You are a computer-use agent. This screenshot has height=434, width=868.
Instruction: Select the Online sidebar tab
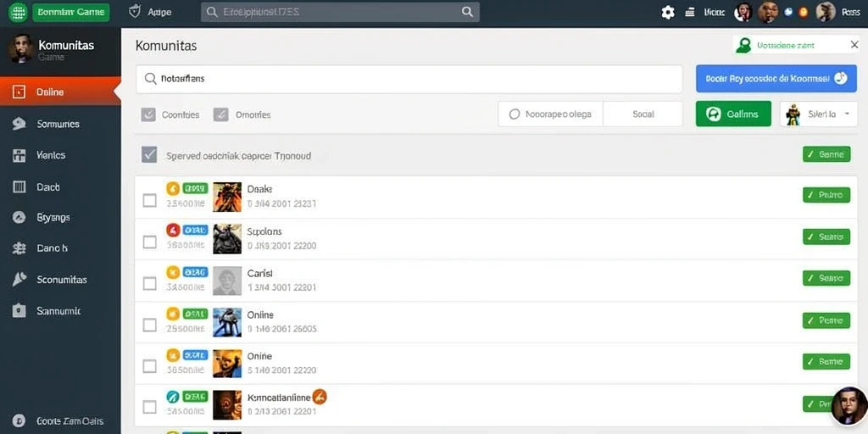click(60, 92)
